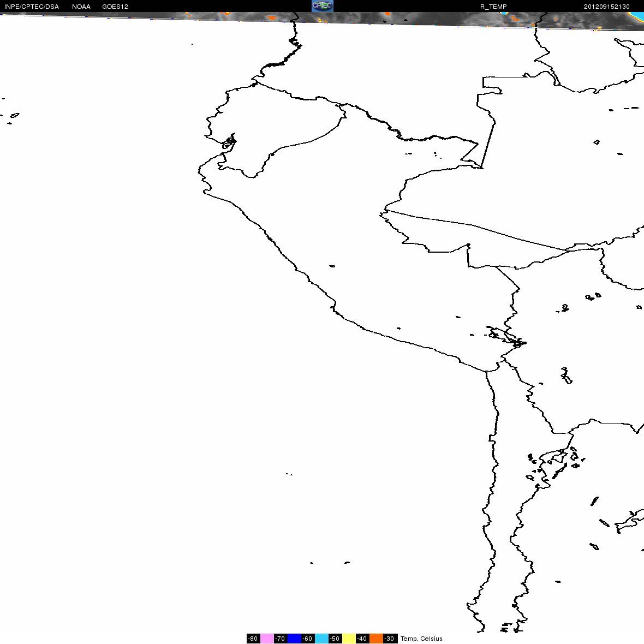Image resolution: width=644 pixels, height=644 pixels.
Task: Click the -50 legend value
Action: pos(335,638)
